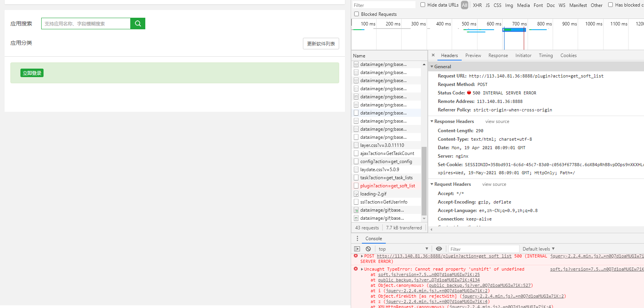Collapse Response Headers section

tap(432, 121)
